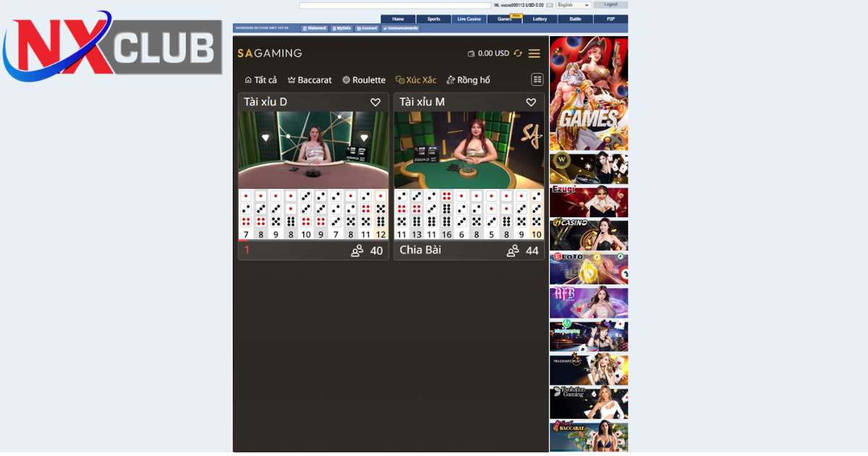This screenshot has height=456, width=868.
Task: Click the red countdown number 1
Action: 247,250
